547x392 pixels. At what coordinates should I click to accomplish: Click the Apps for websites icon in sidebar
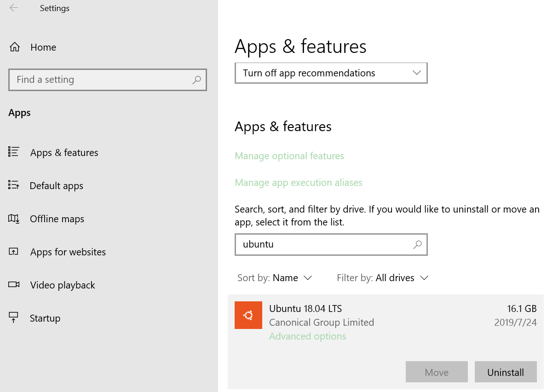[14, 252]
